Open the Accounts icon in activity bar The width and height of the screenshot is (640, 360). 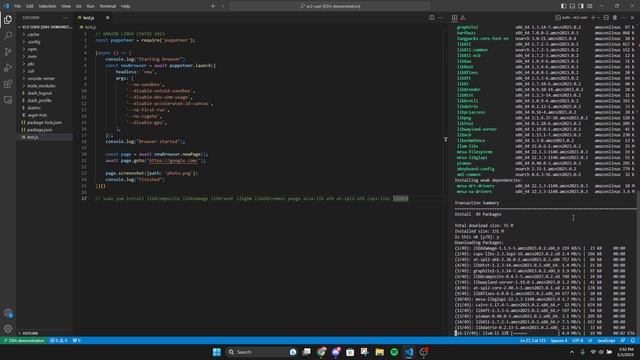point(8,313)
